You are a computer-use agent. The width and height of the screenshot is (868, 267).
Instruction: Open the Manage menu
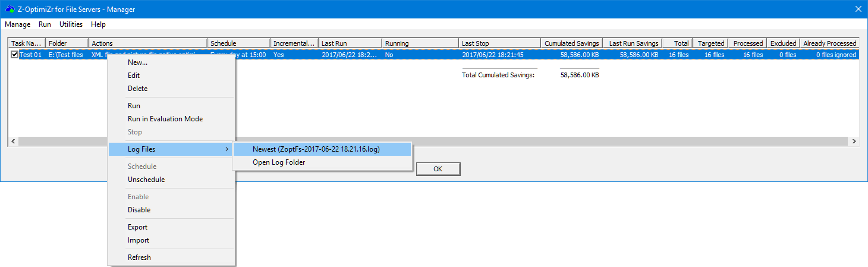click(17, 24)
